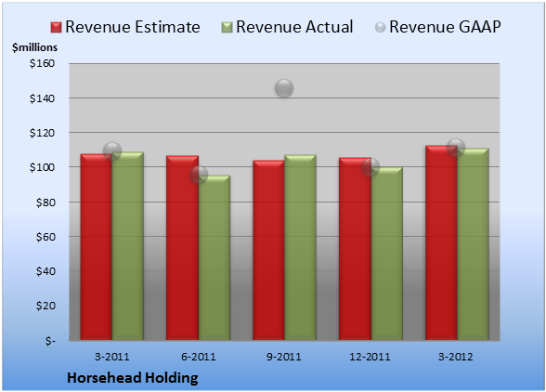Click the '$160' y-axis label
546x392 pixels.
[42, 63]
